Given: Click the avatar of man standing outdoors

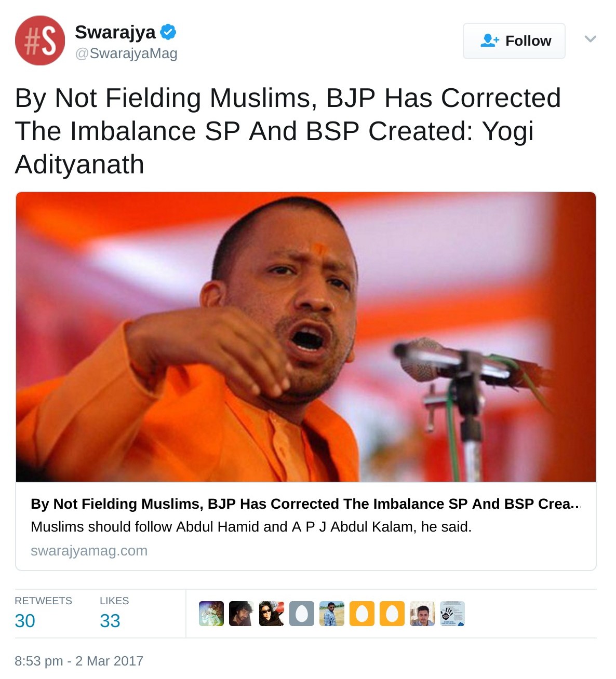Looking at the screenshot, I should point(332,614).
